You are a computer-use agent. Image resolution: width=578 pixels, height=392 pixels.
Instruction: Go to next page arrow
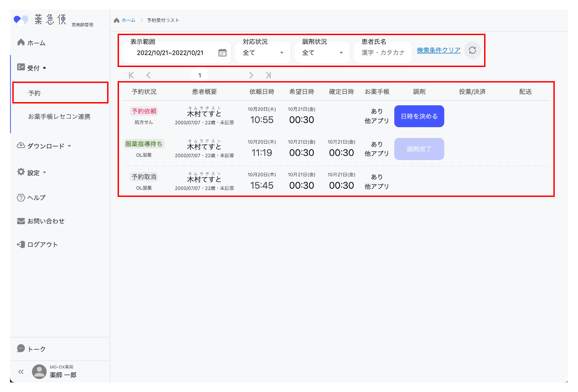(x=251, y=75)
